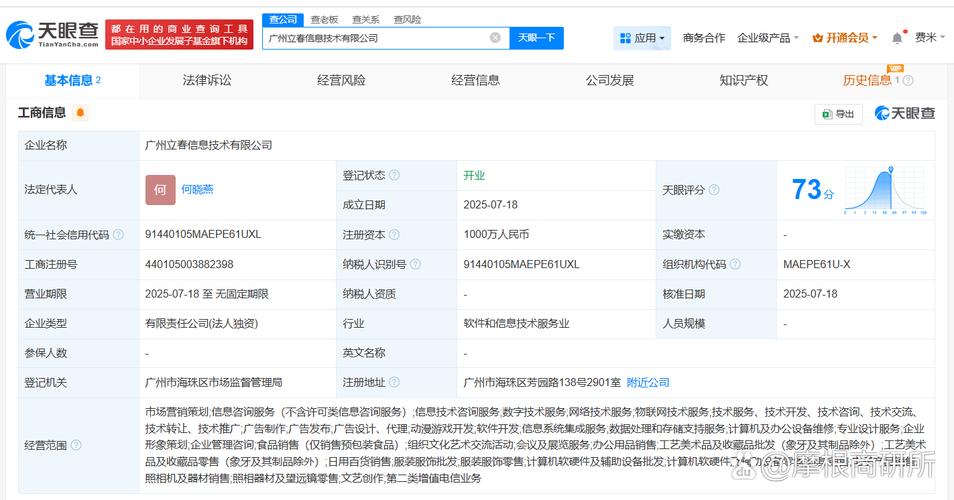Switch to the 查关系 search tab
The height and width of the screenshot is (500, 954).
click(x=366, y=19)
